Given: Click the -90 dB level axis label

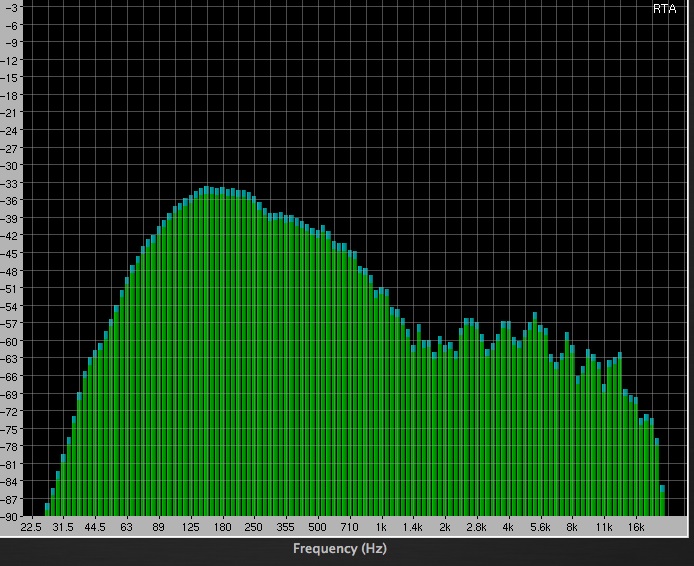Looking at the screenshot, I should point(11,517).
